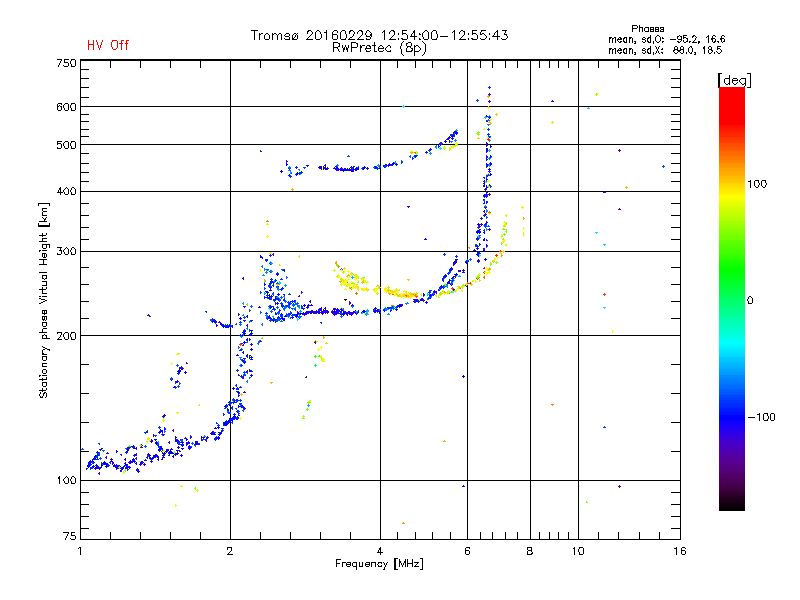The width and height of the screenshot is (800, 600).
Task: Click the y-axis tick label '400'
Action: tap(66, 192)
